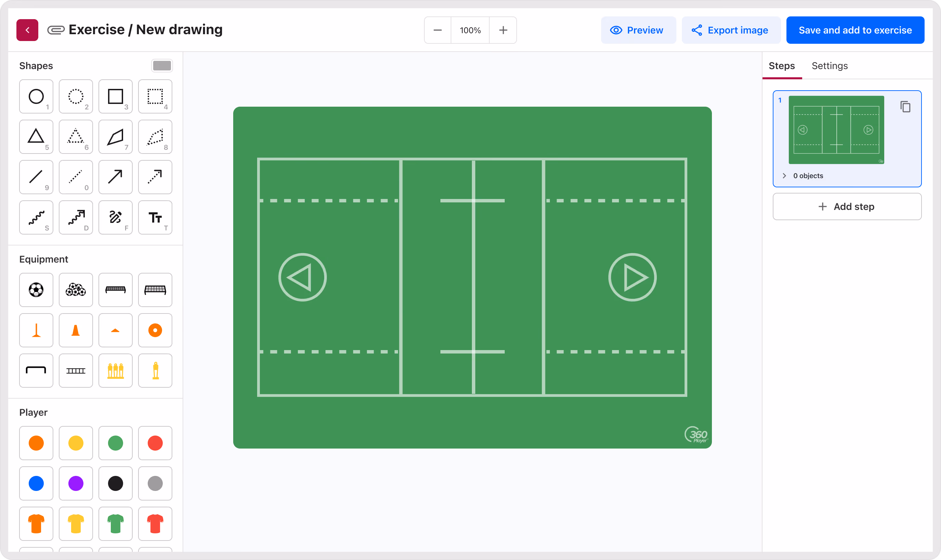Select the dotted square shape tool
Screen dimensions: 941x560
[x=155, y=96]
